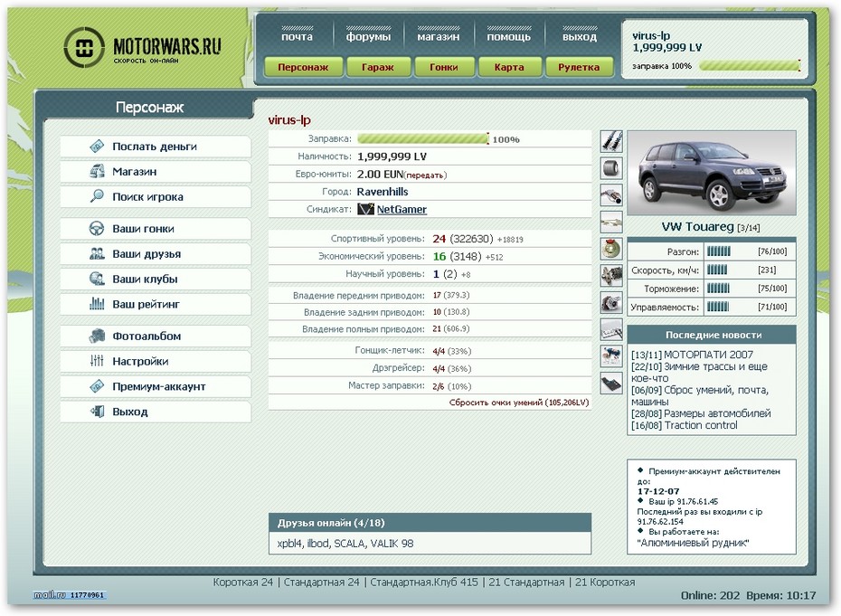
Task: Click выход in the top menu
Action: click(x=580, y=36)
